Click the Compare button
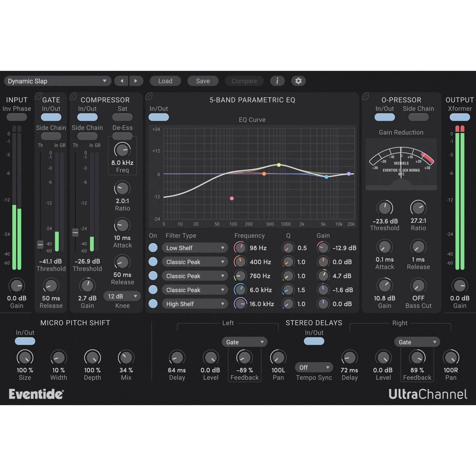This screenshot has width=476, height=476. pos(244,81)
